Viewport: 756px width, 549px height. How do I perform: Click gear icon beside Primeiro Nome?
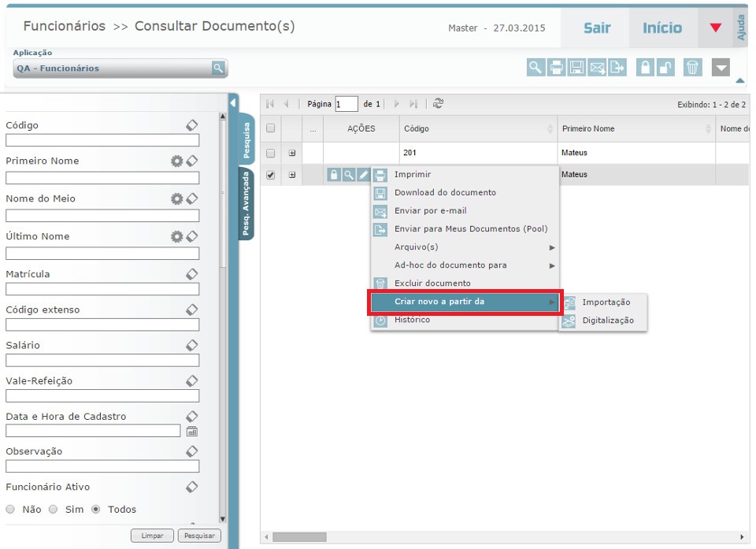point(177,161)
